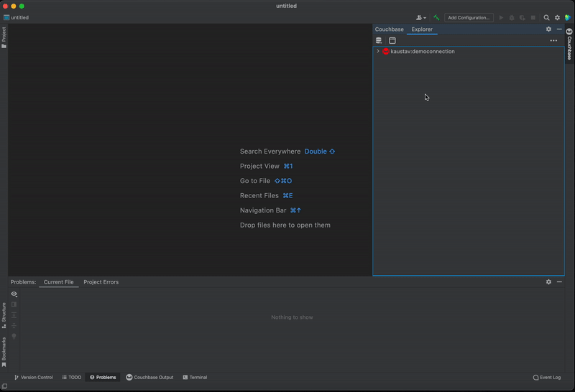The width and height of the screenshot is (575, 392).
Task: Click the Problems bottom bar button
Action: click(x=103, y=378)
